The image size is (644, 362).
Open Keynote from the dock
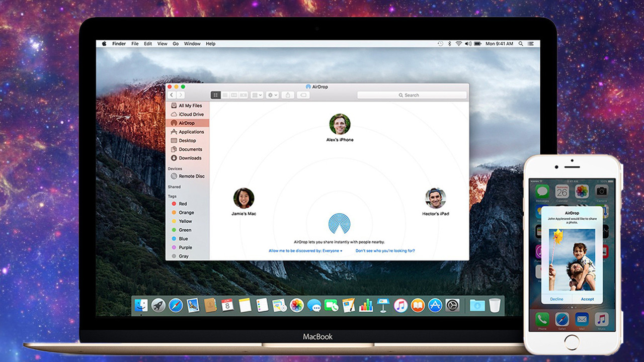[x=383, y=305]
